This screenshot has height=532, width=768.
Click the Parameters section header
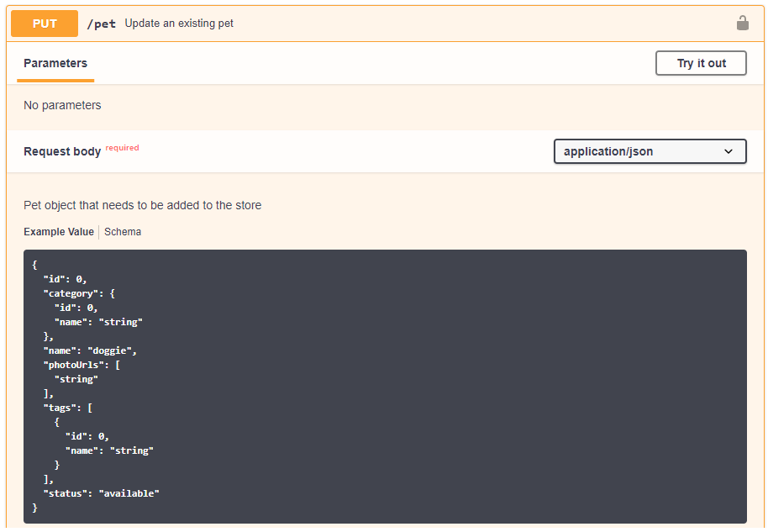tap(55, 62)
